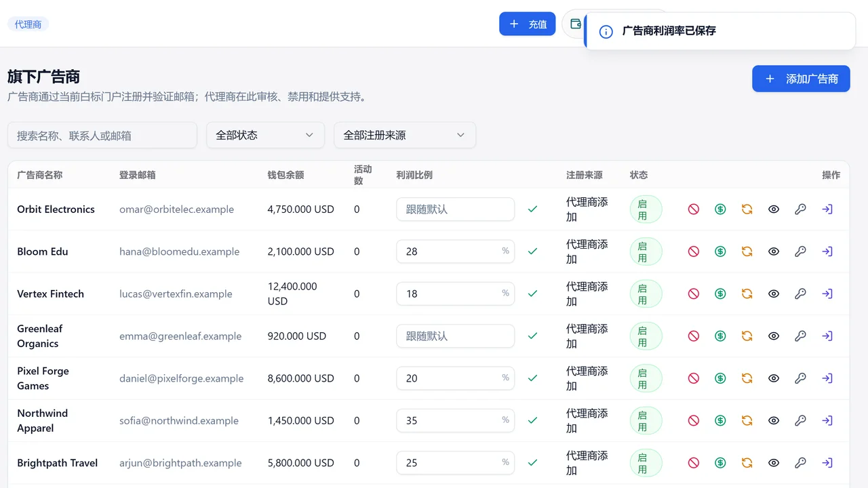The image size is (868, 488).
Task: Click the Brightpath Travel advertiser name
Action: click(58, 463)
